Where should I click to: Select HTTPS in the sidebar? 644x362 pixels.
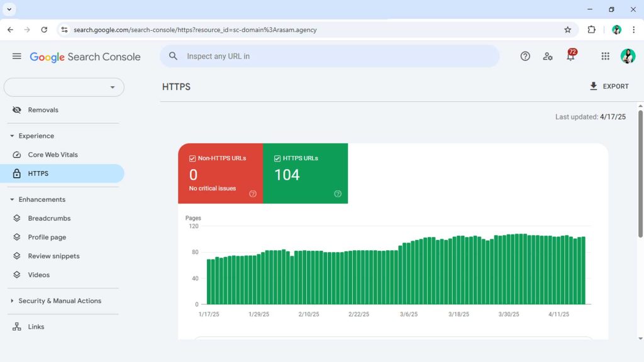coord(62,173)
